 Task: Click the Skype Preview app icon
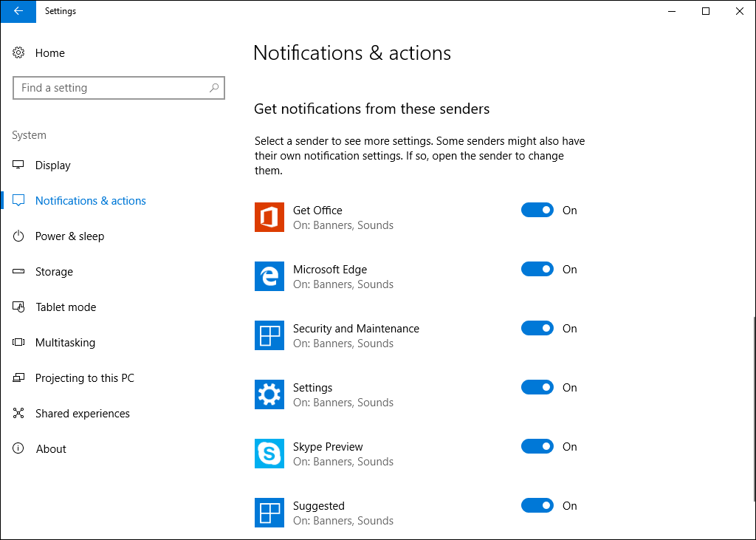point(269,454)
